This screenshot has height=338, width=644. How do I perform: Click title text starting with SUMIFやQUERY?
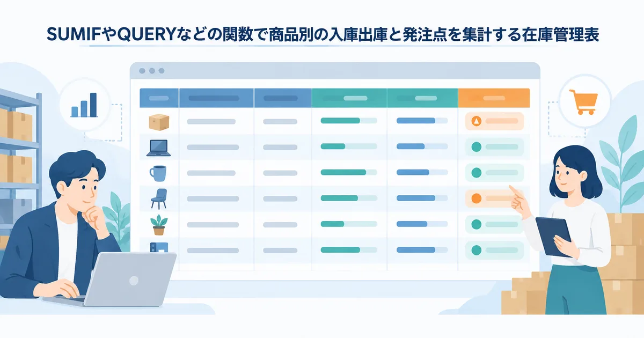click(x=322, y=35)
